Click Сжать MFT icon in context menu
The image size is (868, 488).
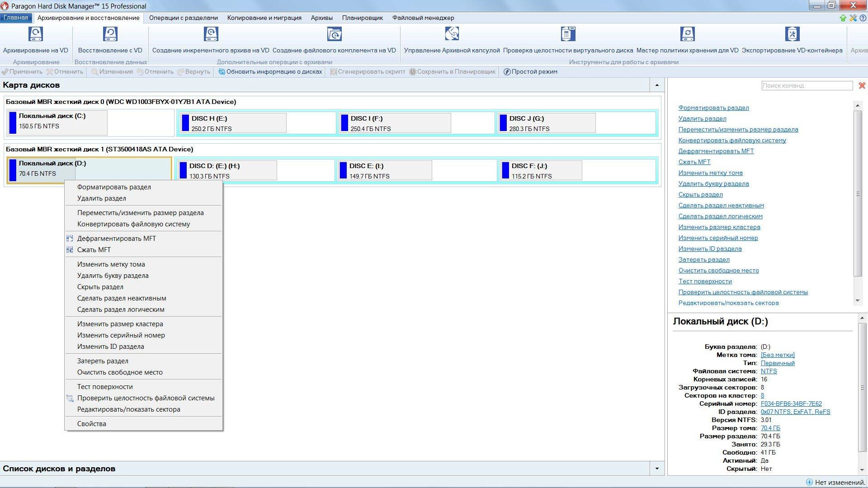70,250
